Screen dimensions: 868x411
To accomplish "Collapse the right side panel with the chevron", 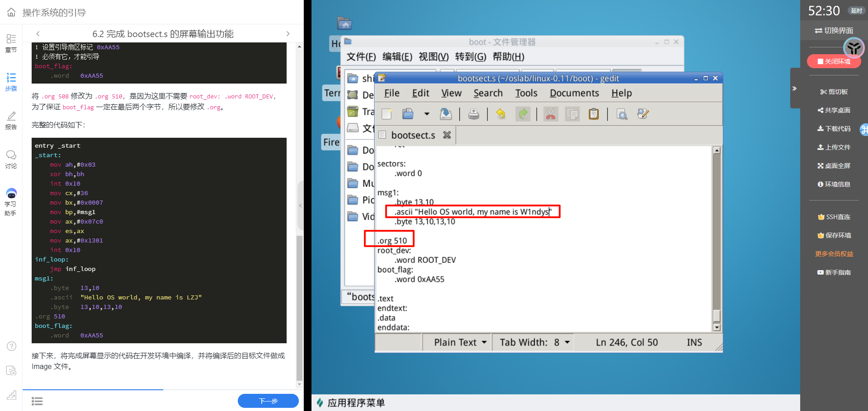I will click(x=794, y=89).
